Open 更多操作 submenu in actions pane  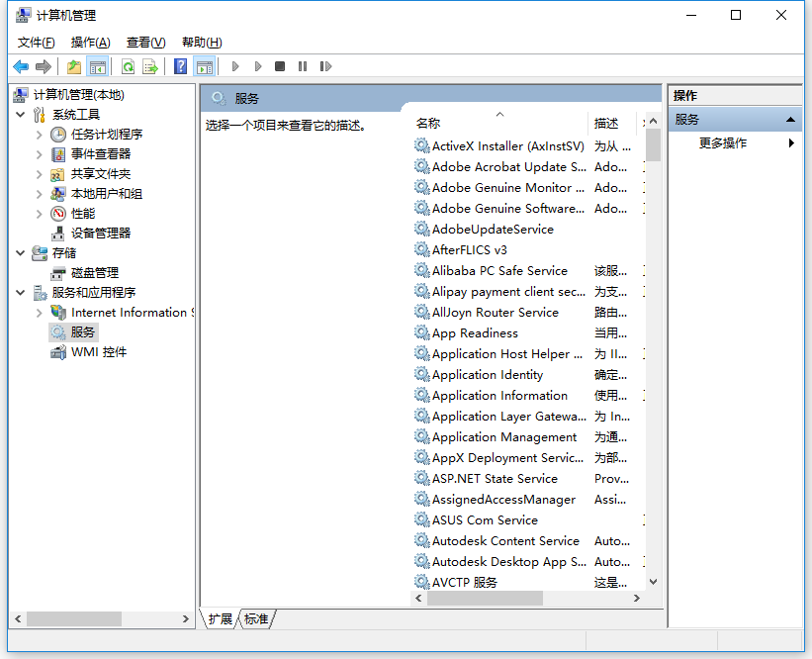(723, 143)
